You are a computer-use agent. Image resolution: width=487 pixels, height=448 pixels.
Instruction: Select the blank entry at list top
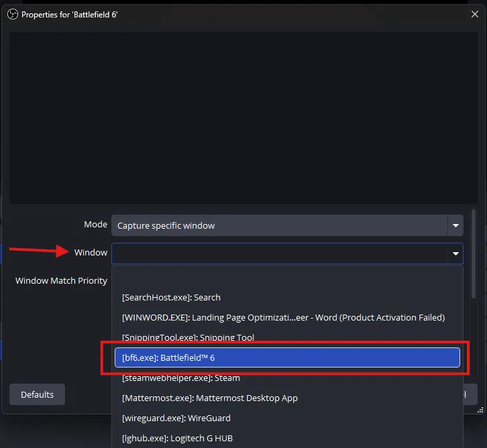point(287,277)
